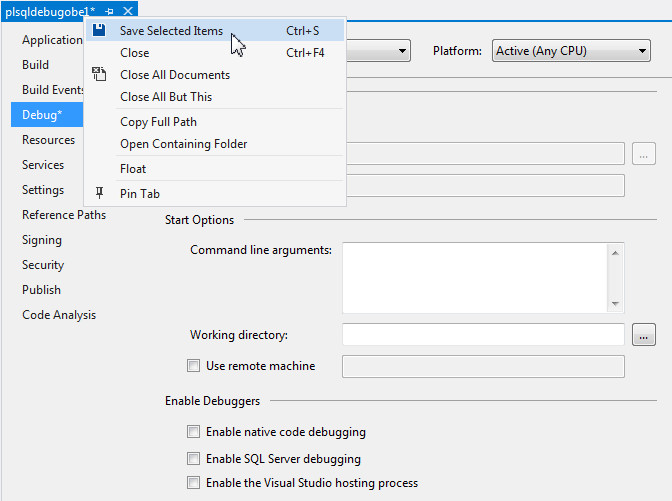Select Copy Full Path
Image resolution: width=672 pixels, height=501 pixels.
coord(215,122)
